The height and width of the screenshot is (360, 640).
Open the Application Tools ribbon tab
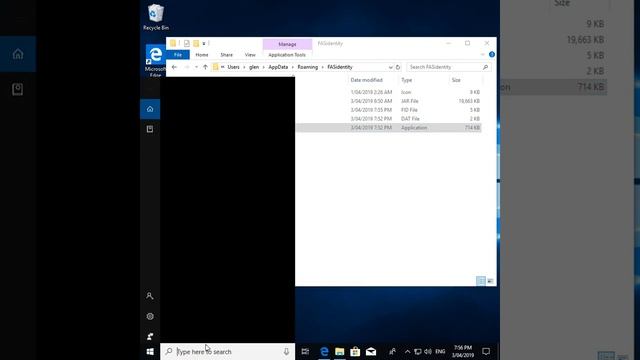(287, 55)
